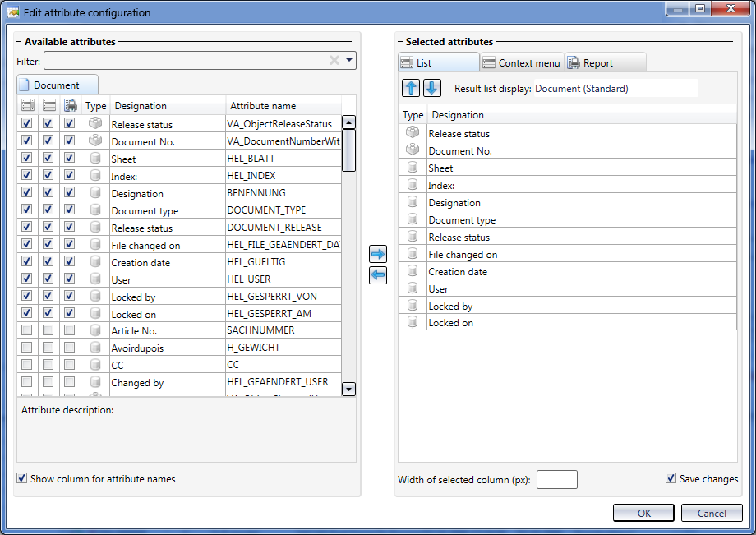Open the Filter dropdown arrow

coord(349,61)
